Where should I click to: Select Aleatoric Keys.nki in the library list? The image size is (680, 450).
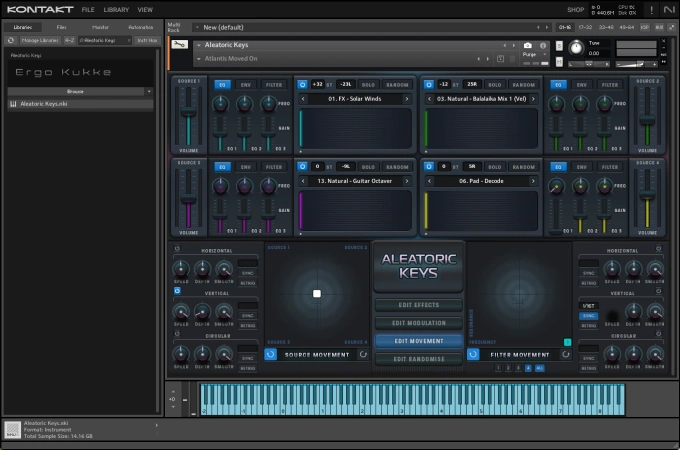[x=45, y=104]
